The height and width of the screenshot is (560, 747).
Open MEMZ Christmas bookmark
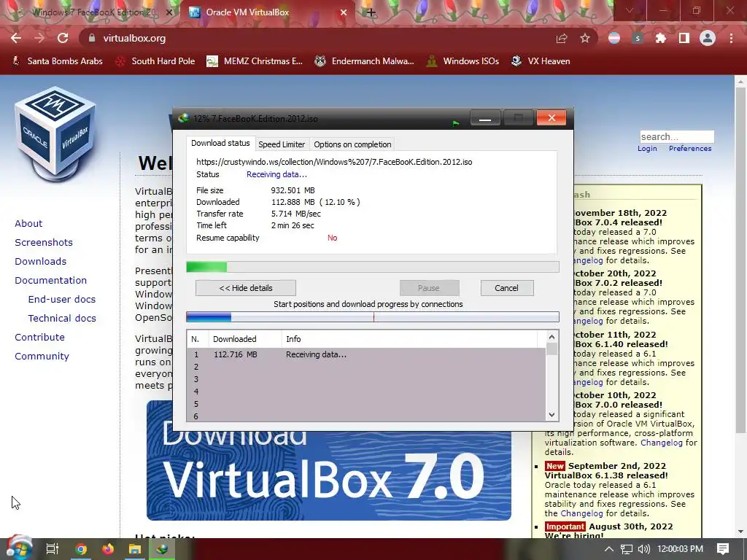pyautogui.click(x=255, y=61)
